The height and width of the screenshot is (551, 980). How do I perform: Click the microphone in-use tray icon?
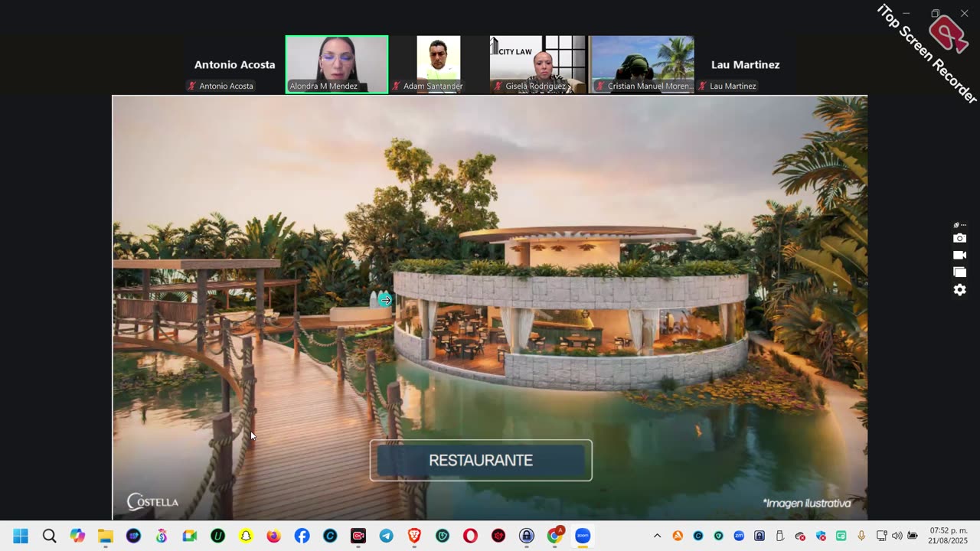coord(861,536)
